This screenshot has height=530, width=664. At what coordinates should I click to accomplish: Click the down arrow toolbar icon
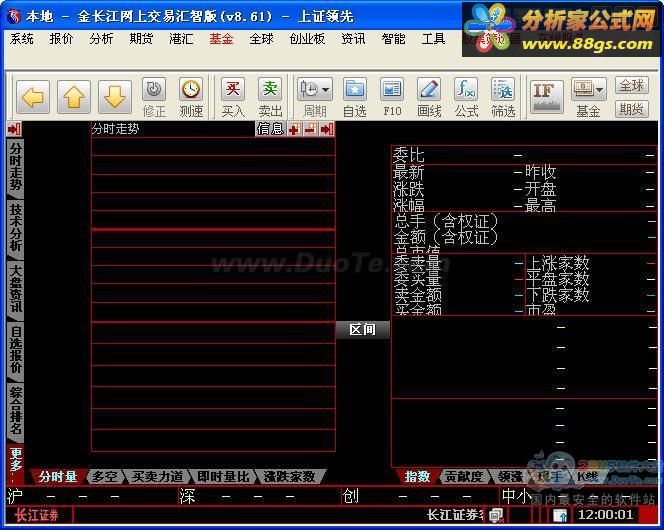[115, 97]
